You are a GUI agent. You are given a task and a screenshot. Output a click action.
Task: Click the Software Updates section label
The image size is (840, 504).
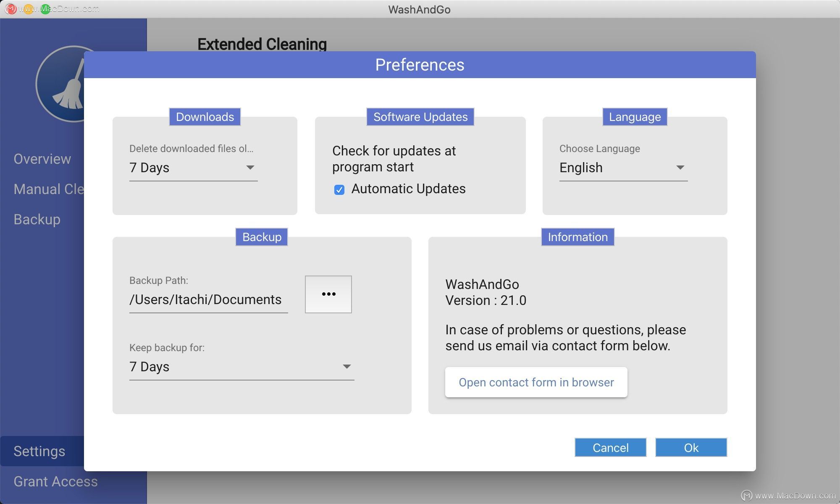[420, 117]
